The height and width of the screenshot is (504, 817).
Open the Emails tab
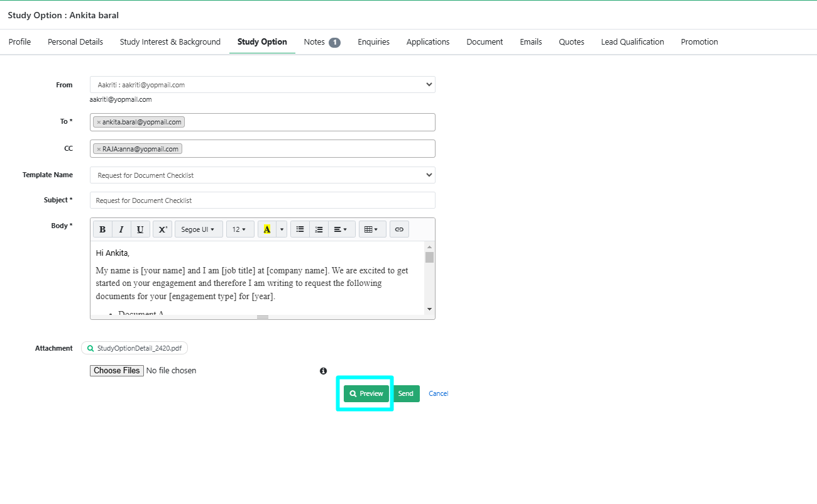[x=531, y=42]
